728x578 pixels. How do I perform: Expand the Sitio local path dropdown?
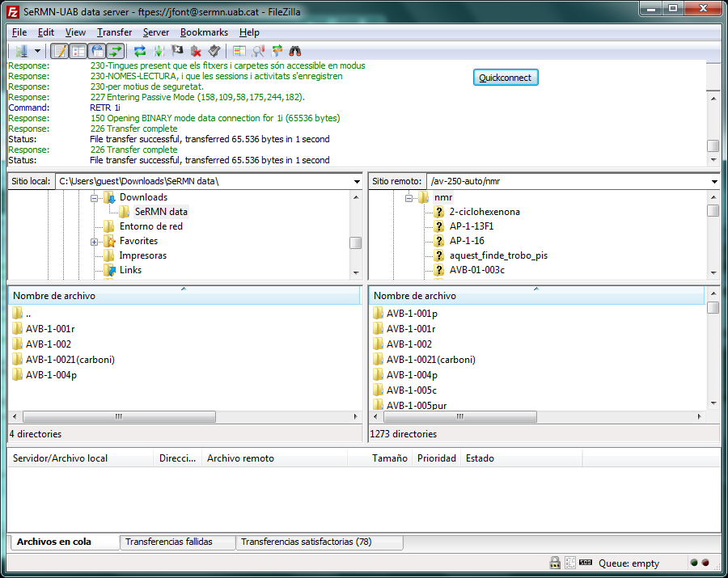[x=357, y=182]
